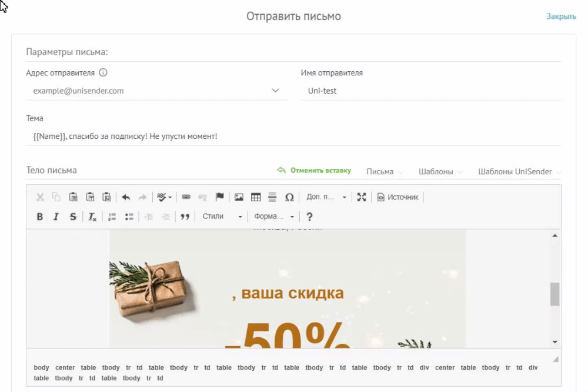Open the 'Шаблоны' dropdown menu
Screen dimensions: 588x392
tap(440, 172)
